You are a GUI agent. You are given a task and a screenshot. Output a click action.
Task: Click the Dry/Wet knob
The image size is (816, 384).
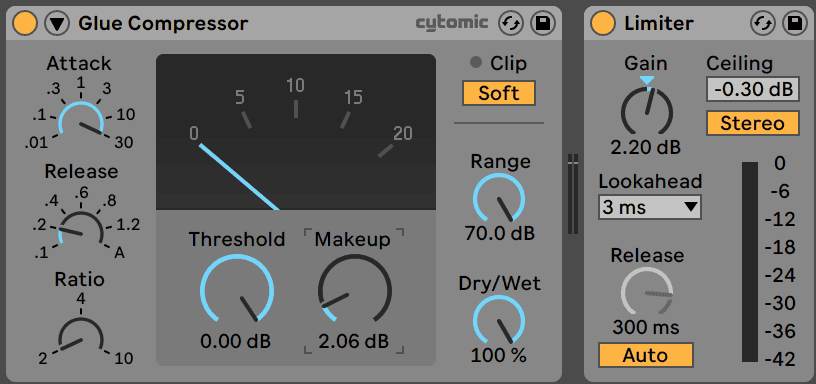499,321
